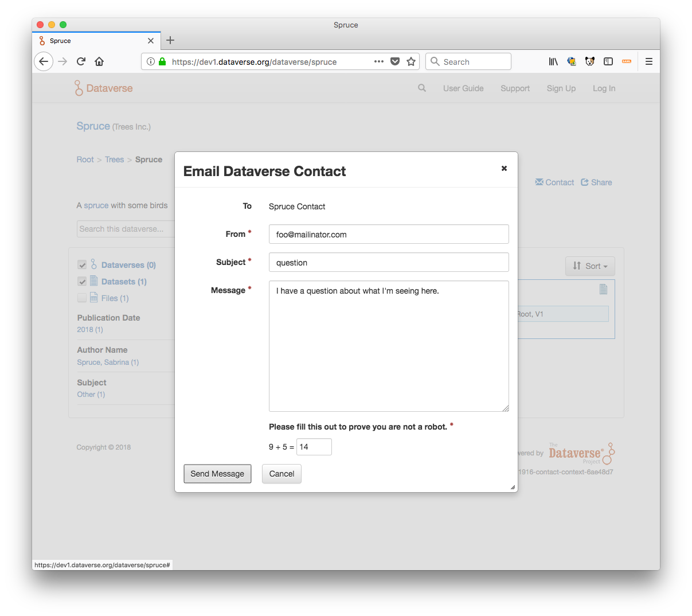Viewport: 692px width, 616px height.
Task: Click the Send Message button
Action: click(217, 474)
